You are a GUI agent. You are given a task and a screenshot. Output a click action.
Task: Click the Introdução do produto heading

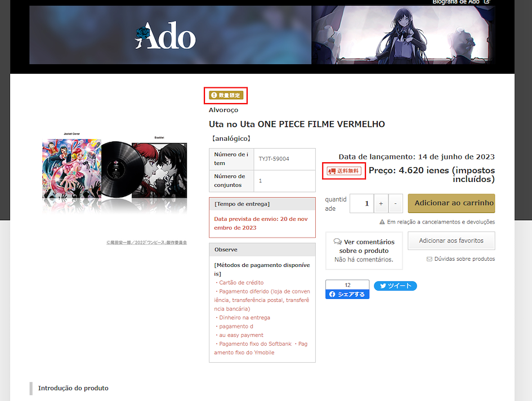tap(73, 388)
